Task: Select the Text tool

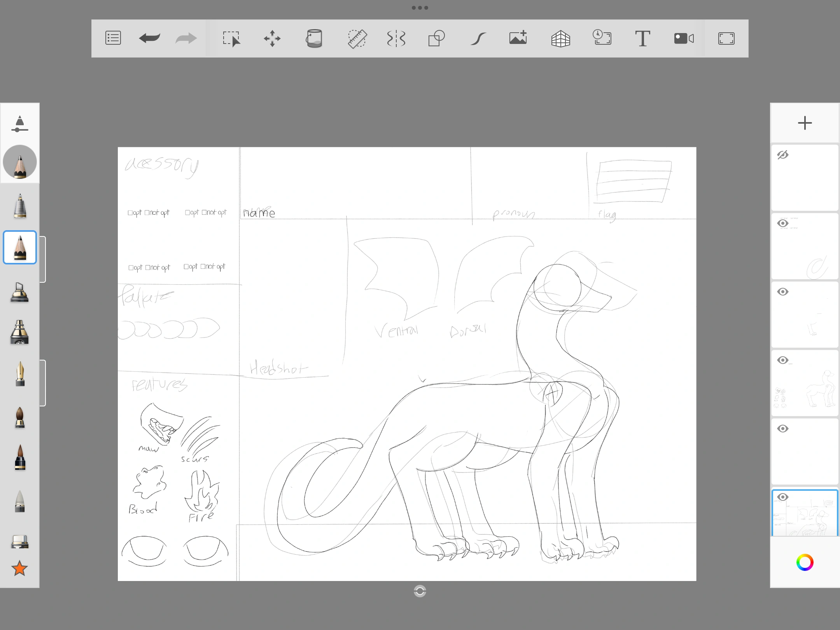Action: [x=642, y=38]
